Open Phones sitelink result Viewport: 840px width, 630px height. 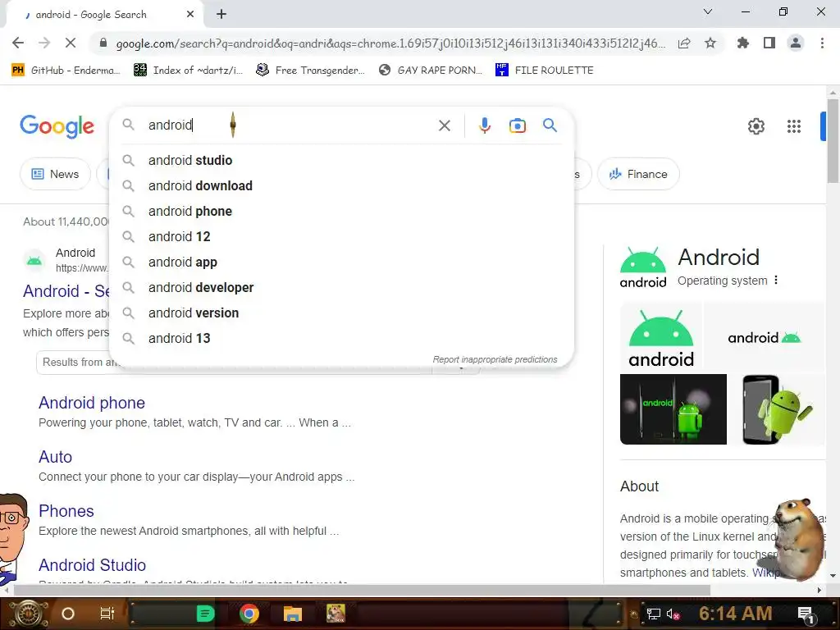click(66, 511)
